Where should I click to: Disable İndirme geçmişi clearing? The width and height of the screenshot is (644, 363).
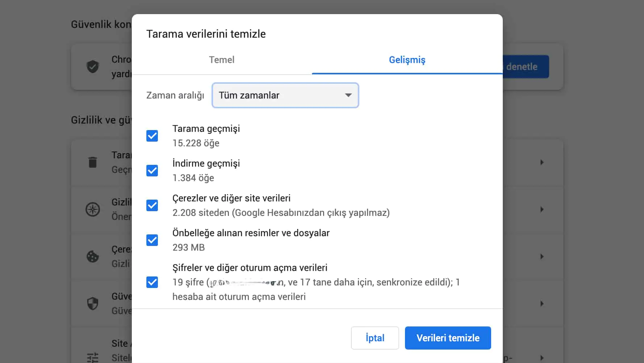pyautogui.click(x=152, y=170)
